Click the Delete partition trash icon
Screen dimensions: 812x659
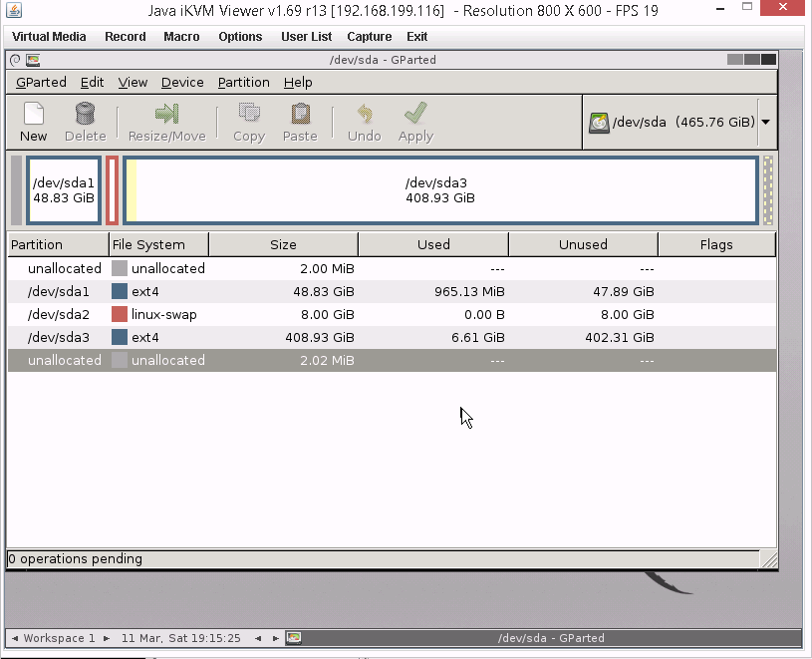[85, 114]
